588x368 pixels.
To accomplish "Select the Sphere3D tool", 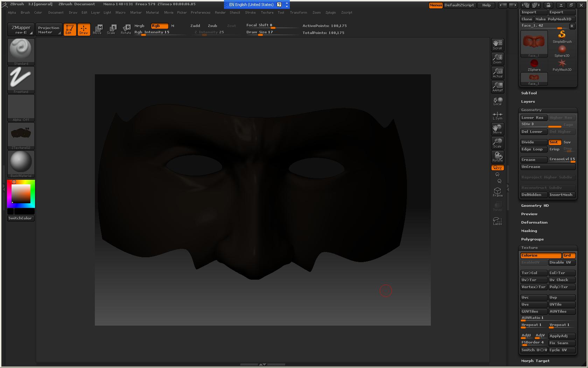I will click(562, 49).
